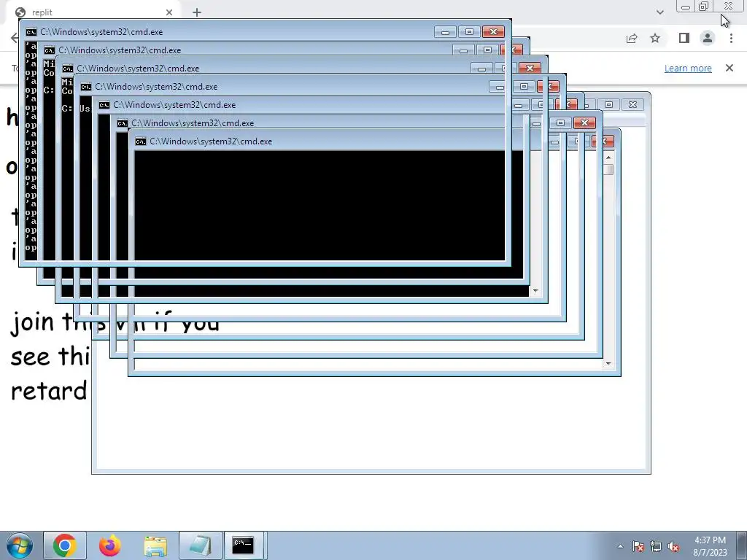This screenshot has width=747, height=560.
Task: Bookmark this page with the star
Action: click(x=655, y=38)
